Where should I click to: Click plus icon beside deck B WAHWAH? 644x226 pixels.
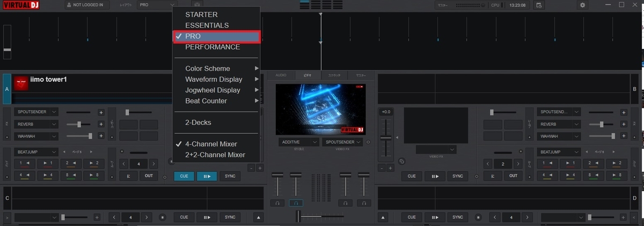point(623,136)
